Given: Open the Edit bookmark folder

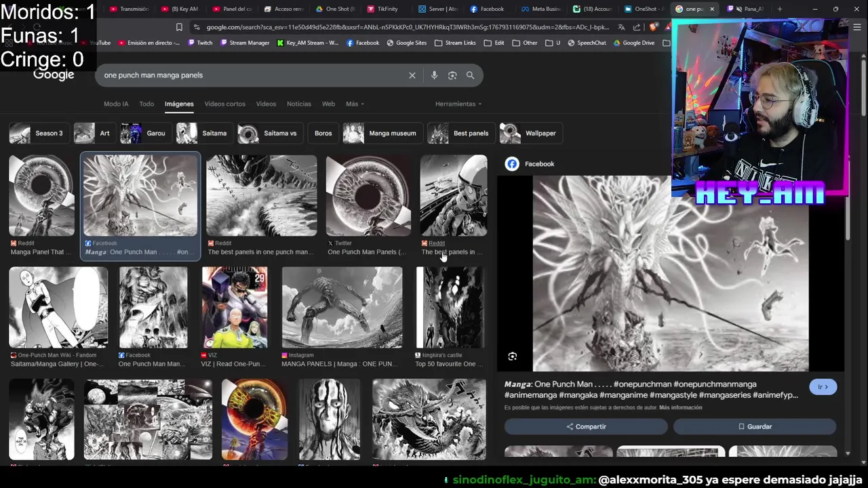Looking at the screenshot, I should pyautogui.click(x=494, y=43).
